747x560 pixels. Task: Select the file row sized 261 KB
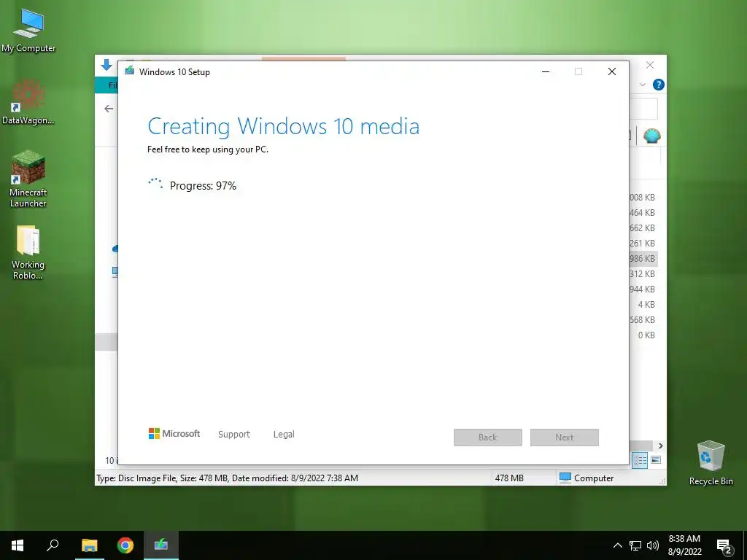pos(643,244)
